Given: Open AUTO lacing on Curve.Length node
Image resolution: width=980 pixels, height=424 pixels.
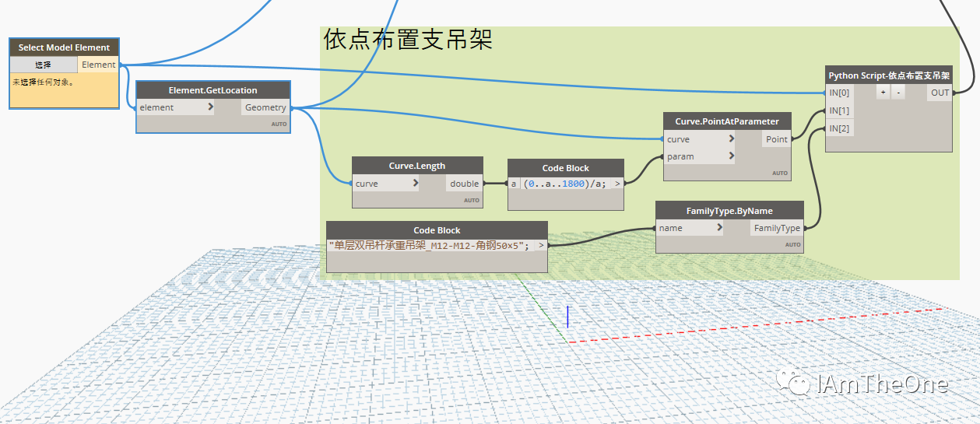Looking at the screenshot, I should point(472,201).
